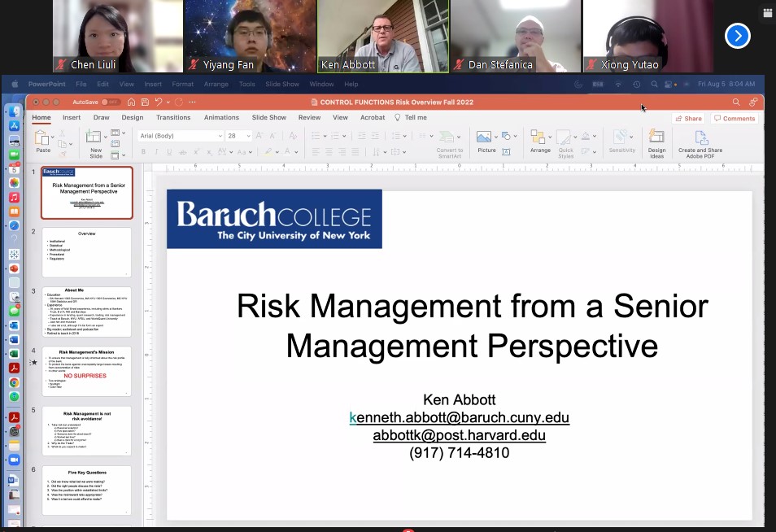Go to the Animations ribbon tab
This screenshot has width=776, height=532.
tap(221, 117)
